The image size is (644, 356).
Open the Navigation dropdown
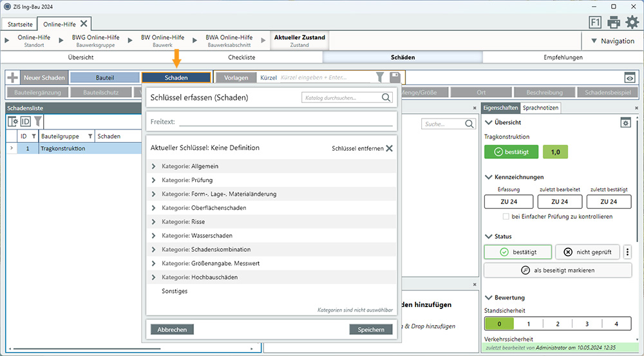[612, 41]
